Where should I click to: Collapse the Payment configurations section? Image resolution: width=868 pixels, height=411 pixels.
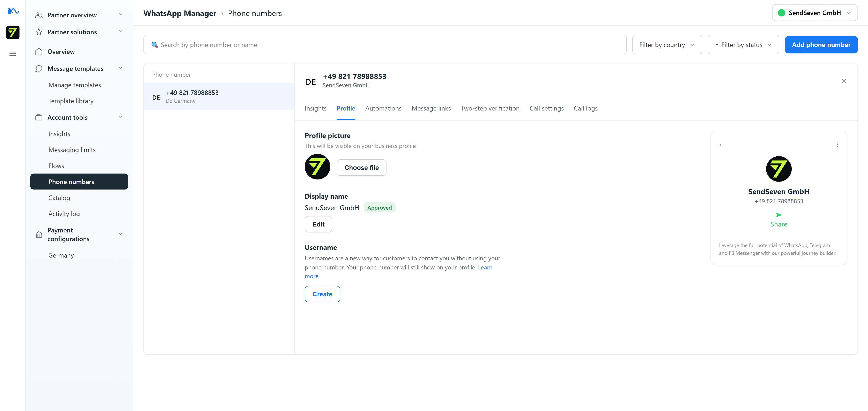click(121, 234)
